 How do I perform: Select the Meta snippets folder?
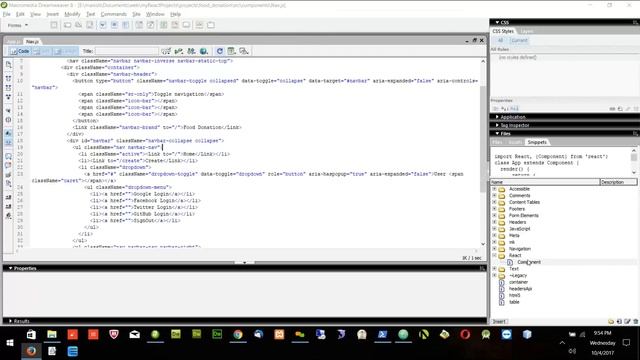[x=514, y=236]
